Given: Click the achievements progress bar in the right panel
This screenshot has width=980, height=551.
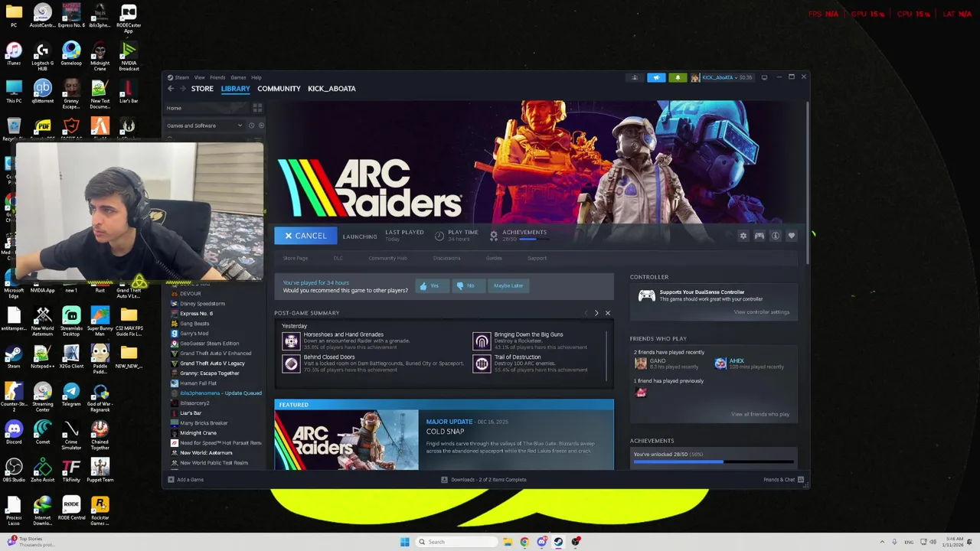Looking at the screenshot, I should point(714,461).
